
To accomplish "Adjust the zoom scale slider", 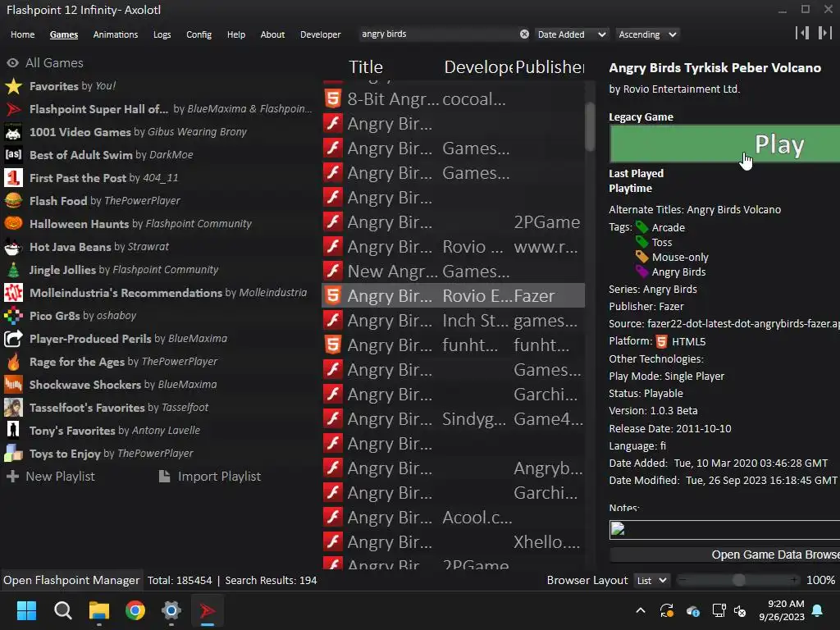I will coord(739,580).
